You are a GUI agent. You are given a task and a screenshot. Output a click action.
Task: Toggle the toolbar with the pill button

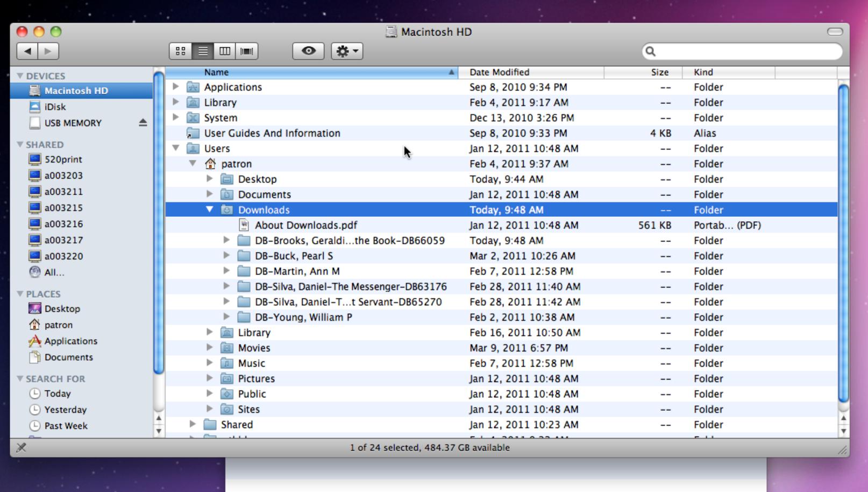coord(835,32)
